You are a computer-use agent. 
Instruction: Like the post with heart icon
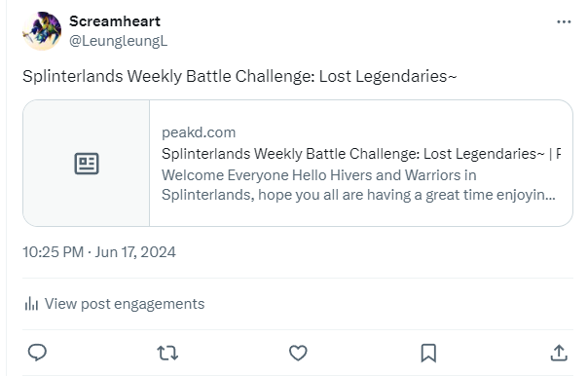(x=298, y=354)
